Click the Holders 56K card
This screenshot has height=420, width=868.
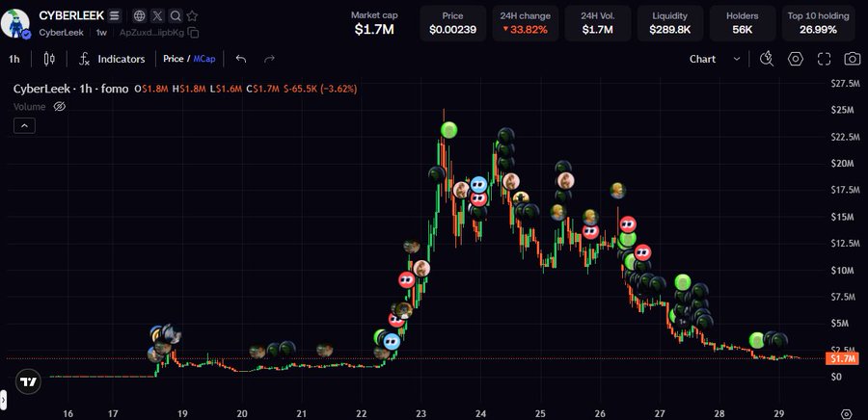tap(743, 23)
